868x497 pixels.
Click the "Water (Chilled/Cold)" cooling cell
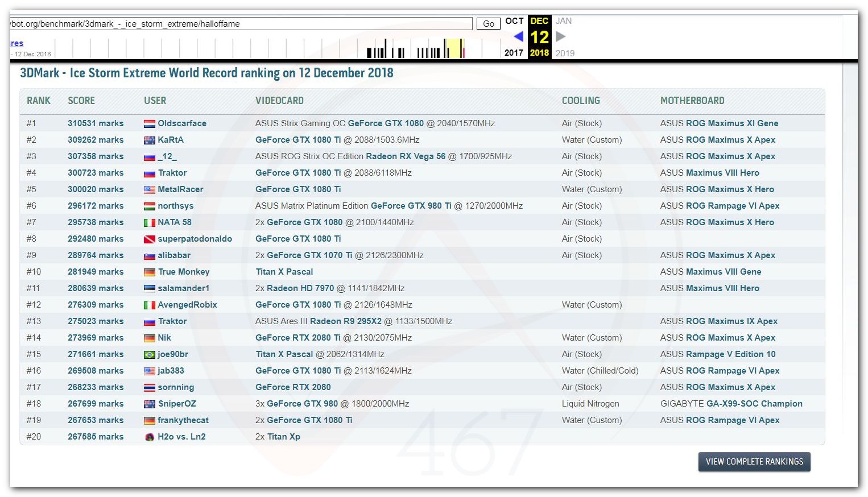click(600, 371)
